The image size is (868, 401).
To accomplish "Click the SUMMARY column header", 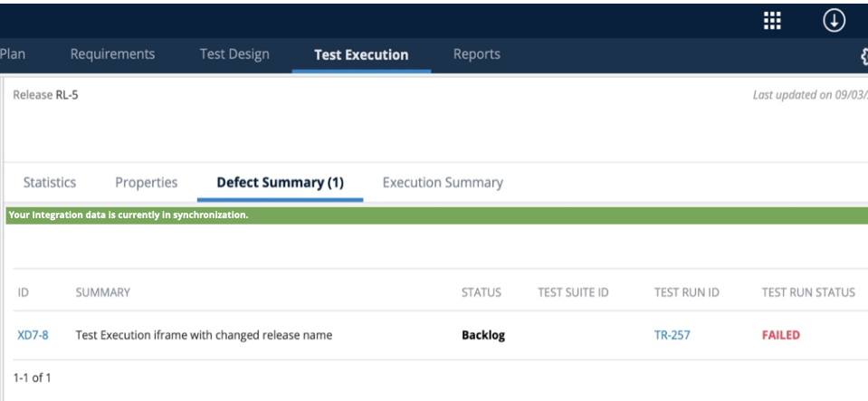I will pyautogui.click(x=103, y=292).
